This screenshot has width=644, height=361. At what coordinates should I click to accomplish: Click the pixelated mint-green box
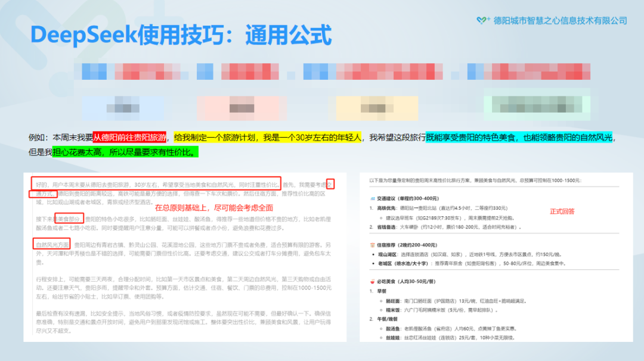point(537,104)
